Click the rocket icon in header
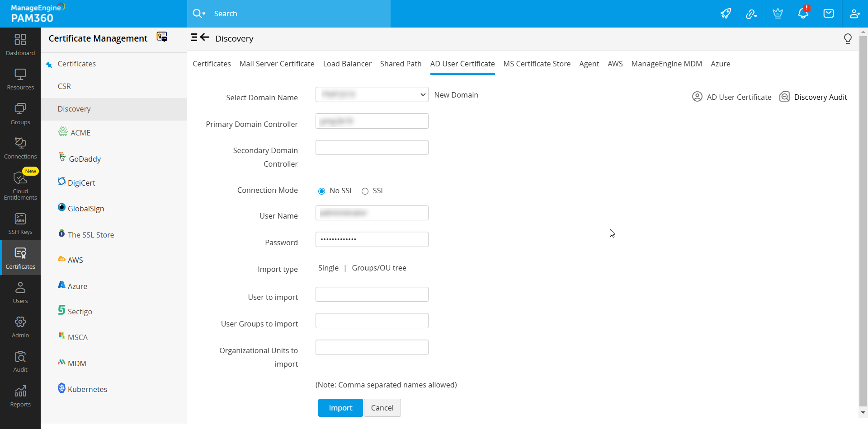868x429 pixels. pos(726,14)
